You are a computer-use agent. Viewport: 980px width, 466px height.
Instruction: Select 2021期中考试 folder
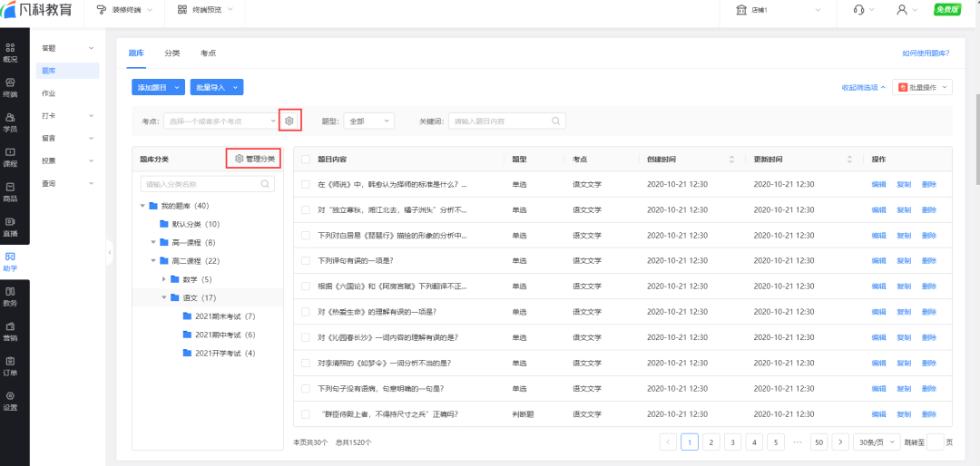pos(220,335)
